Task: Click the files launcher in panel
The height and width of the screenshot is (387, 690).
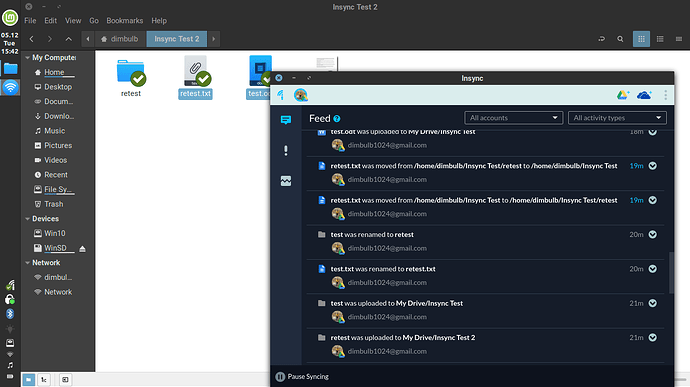Action: pos(10,69)
